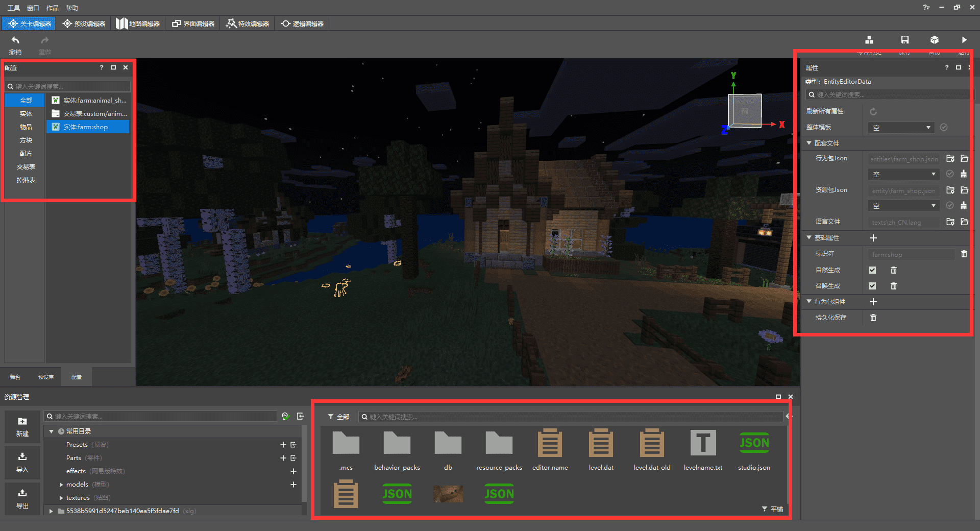This screenshot has width=980, height=531.
Task: Select the 实体 category in the config list
Action: pyautogui.click(x=26, y=114)
